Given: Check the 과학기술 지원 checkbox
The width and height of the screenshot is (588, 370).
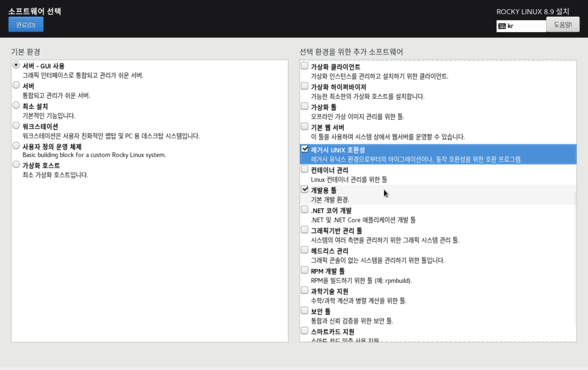Looking at the screenshot, I should click(304, 291).
